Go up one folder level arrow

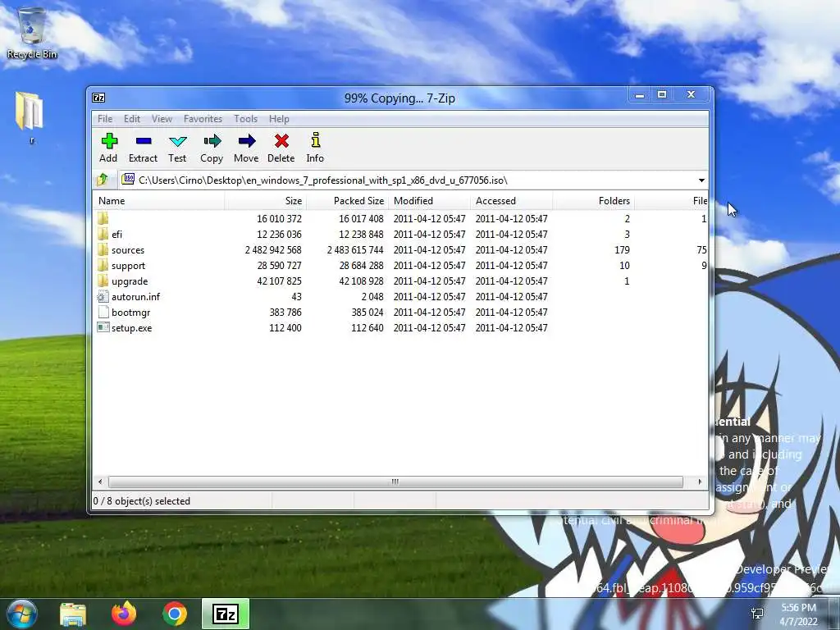tap(103, 180)
